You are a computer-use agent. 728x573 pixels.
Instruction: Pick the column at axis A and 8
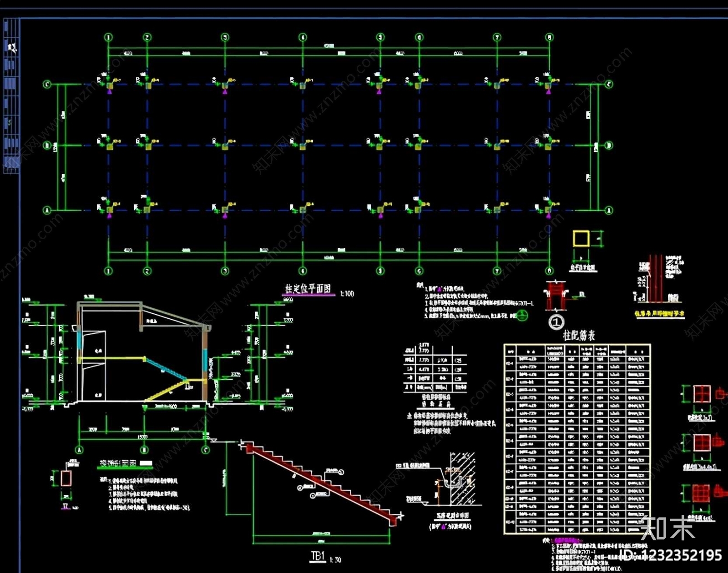click(549, 210)
